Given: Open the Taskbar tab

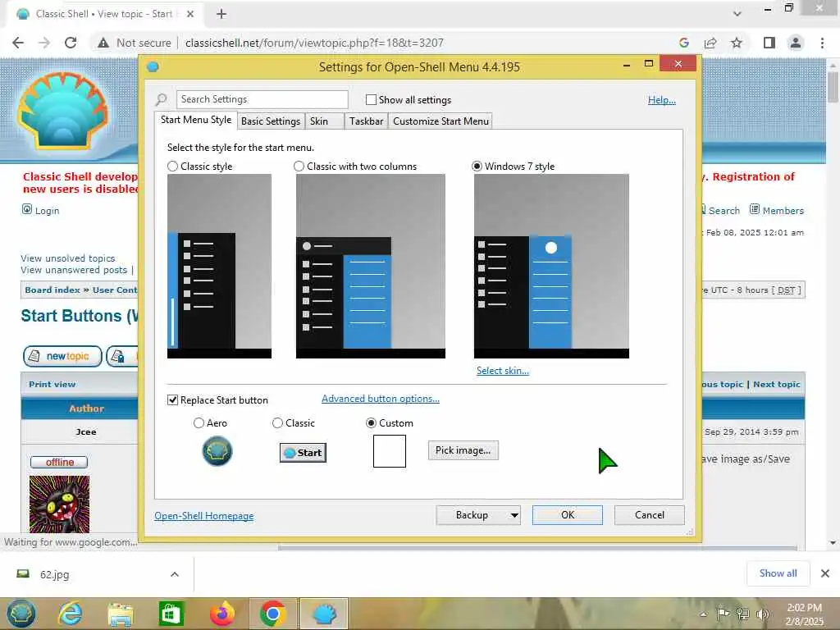Looking at the screenshot, I should coord(366,121).
